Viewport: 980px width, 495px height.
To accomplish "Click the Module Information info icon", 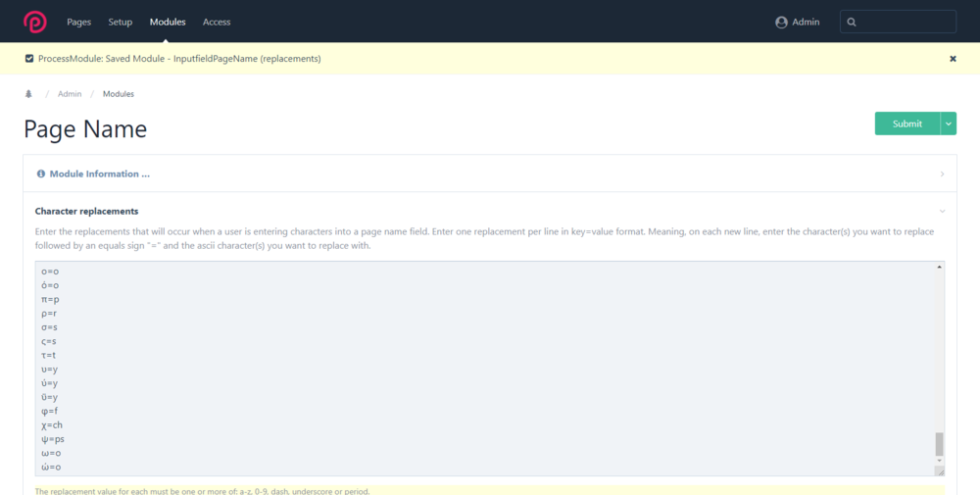I will (x=41, y=173).
